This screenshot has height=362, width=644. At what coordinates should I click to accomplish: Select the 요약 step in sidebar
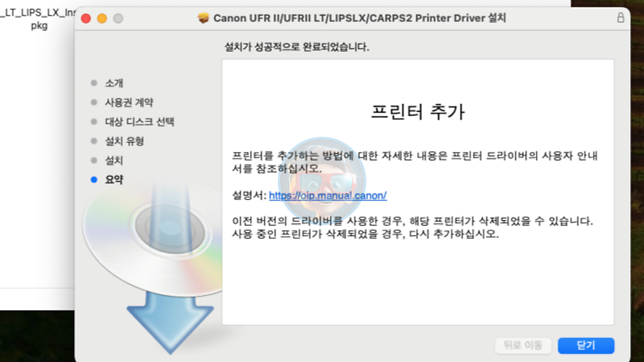(114, 180)
